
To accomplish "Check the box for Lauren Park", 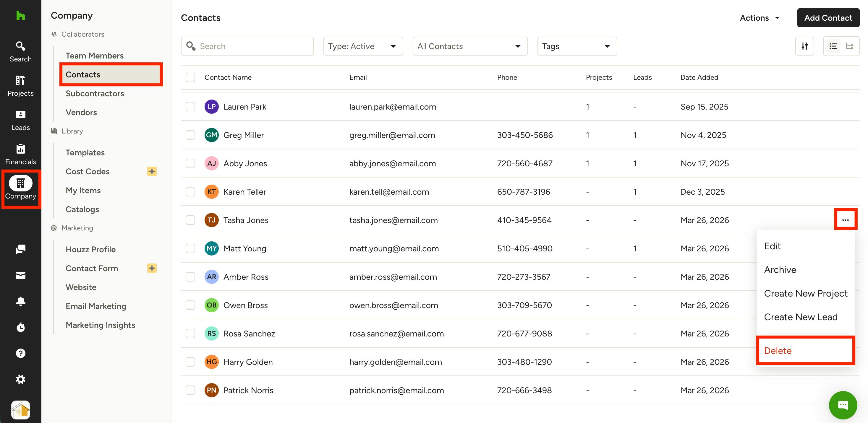I will [x=190, y=107].
